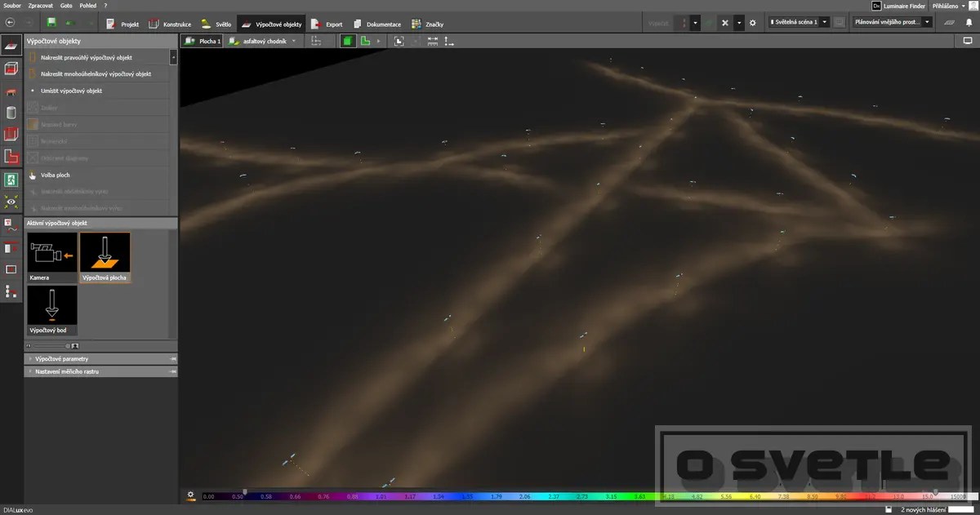Open the Export mode tab
This screenshot has width=980, height=515.
327,24
